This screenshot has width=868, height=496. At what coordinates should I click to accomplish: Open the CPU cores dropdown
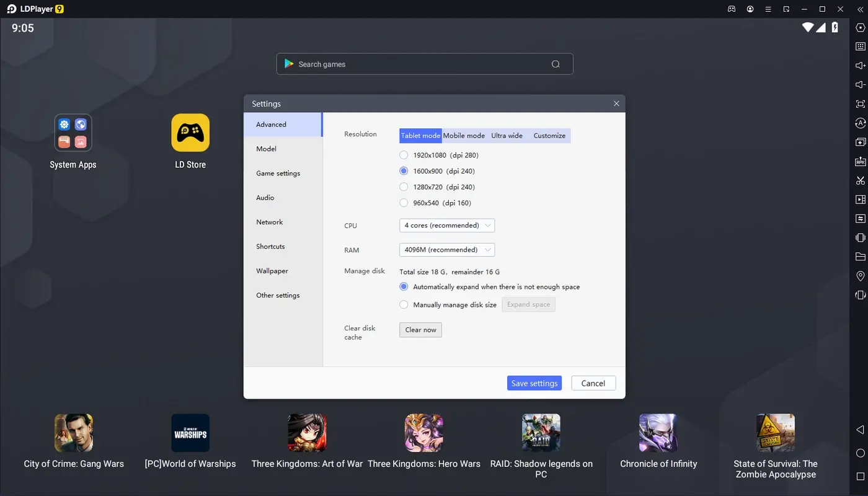click(446, 225)
